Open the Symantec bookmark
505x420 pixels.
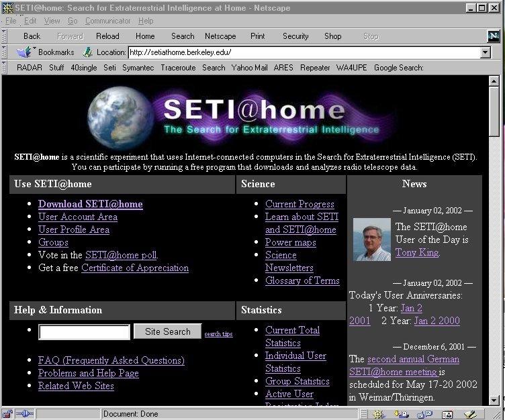click(x=138, y=68)
